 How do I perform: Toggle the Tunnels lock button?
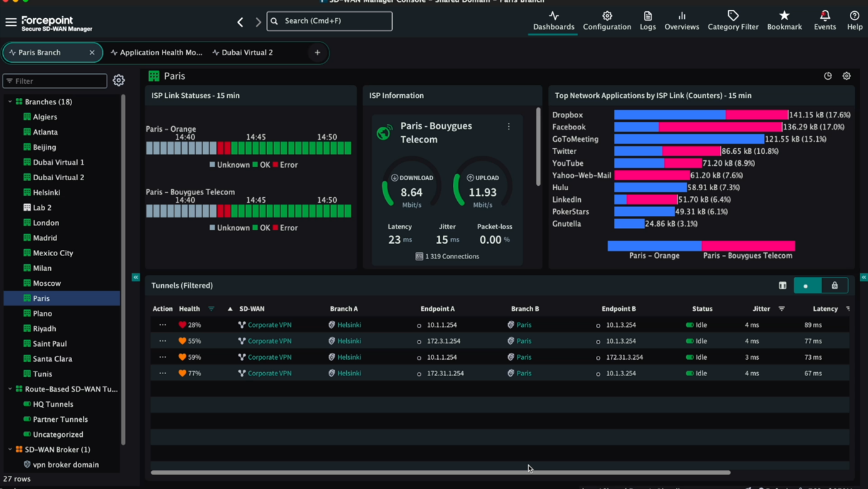point(835,286)
